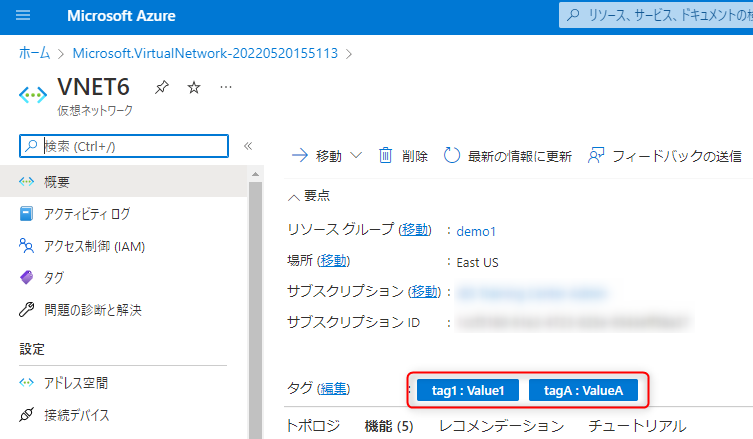Click the アクティビティ ログ book icon
The width and height of the screenshot is (753, 439).
click(26, 214)
